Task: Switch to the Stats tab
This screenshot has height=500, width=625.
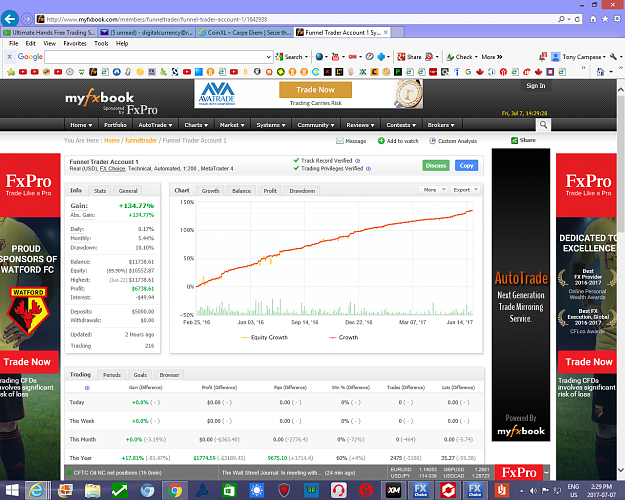Action: coord(100,191)
